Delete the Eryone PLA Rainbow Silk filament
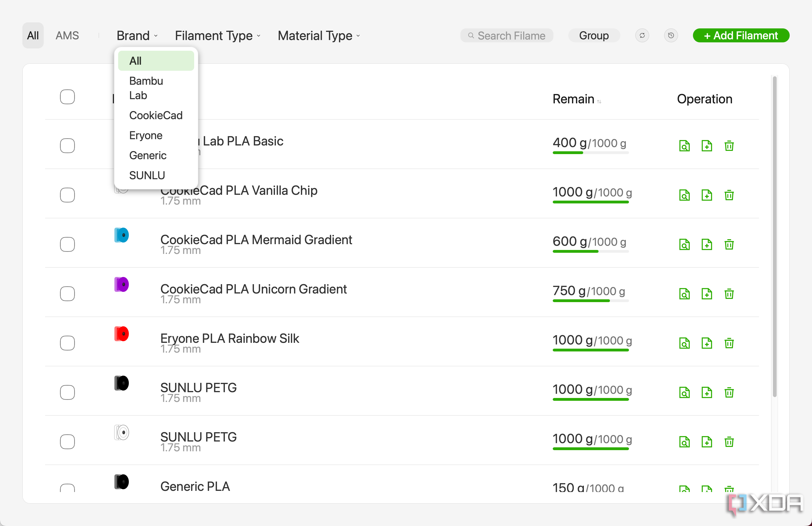The width and height of the screenshot is (812, 526). pos(729,343)
